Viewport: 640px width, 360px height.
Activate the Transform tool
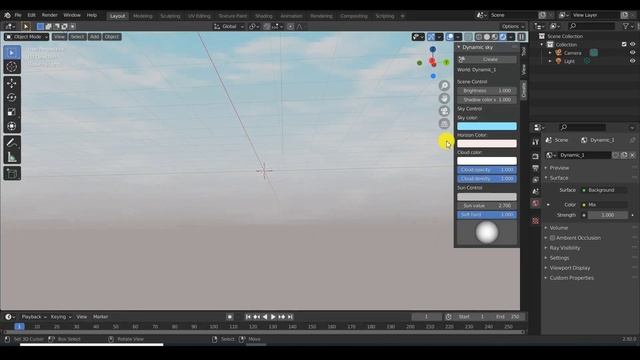(x=12, y=126)
